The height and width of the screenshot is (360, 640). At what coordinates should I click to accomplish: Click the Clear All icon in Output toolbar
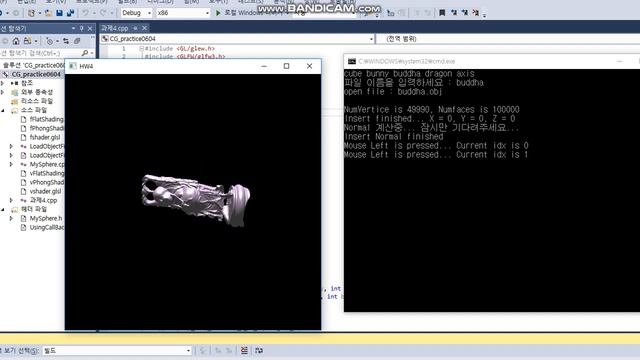pos(244,350)
